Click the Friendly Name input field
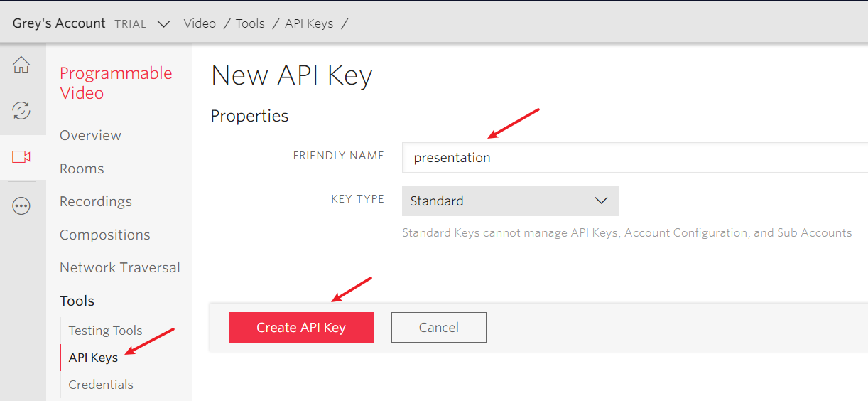868x401 pixels. [635, 157]
